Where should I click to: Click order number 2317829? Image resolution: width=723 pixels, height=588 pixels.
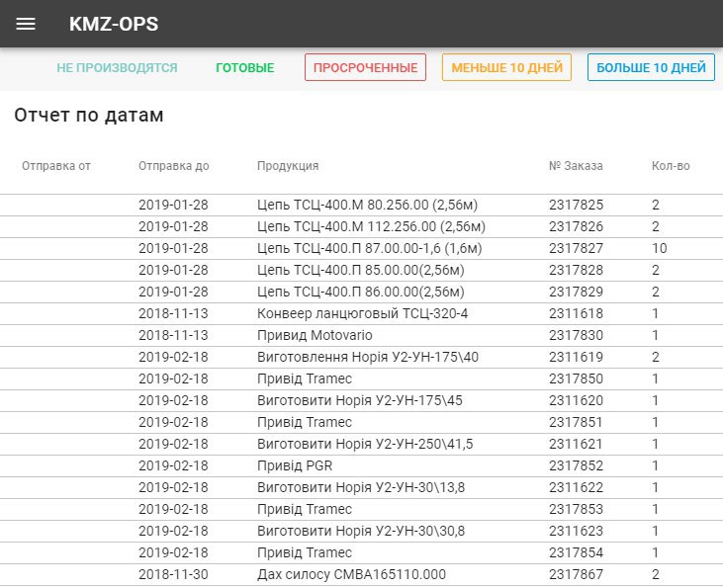[576, 292]
